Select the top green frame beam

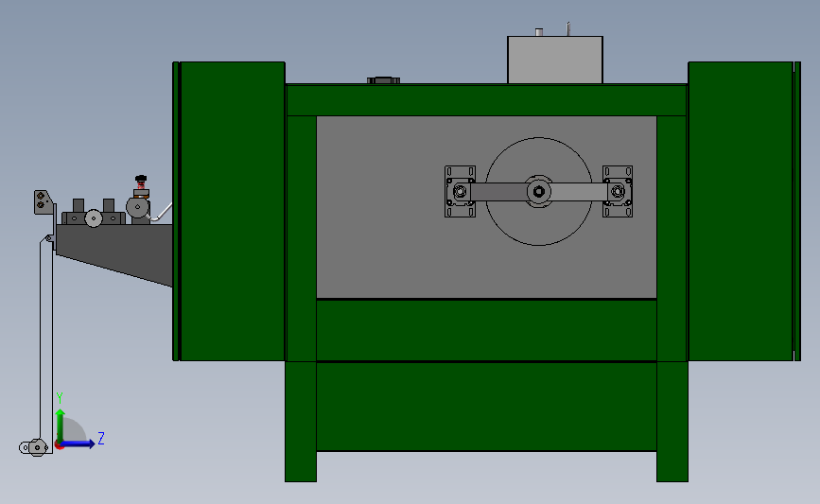pyautogui.click(x=486, y=100)
